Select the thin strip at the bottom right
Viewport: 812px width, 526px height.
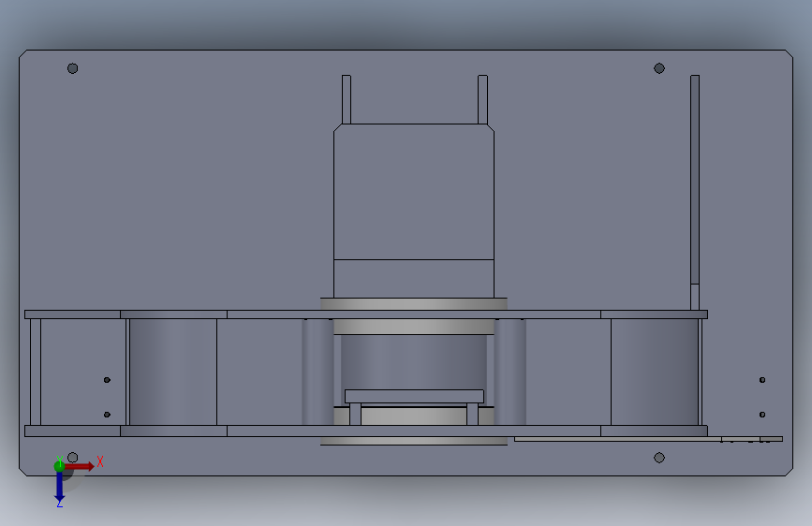[648, 439]
